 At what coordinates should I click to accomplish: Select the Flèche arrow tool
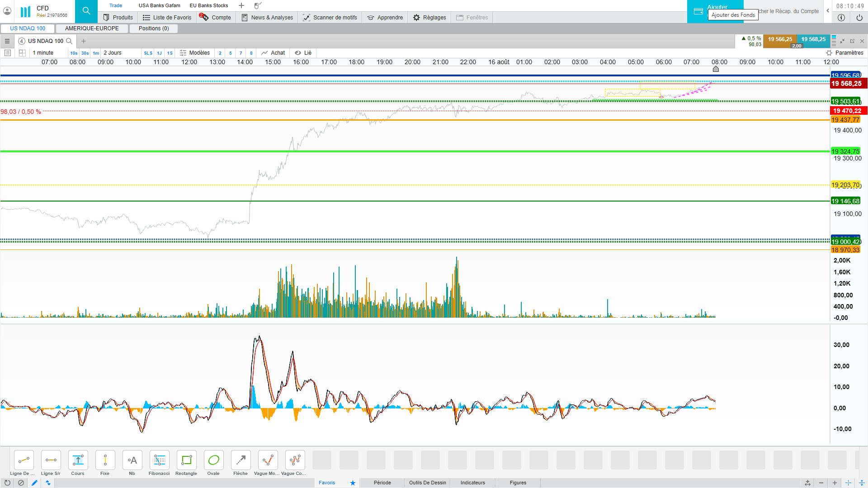241,460
